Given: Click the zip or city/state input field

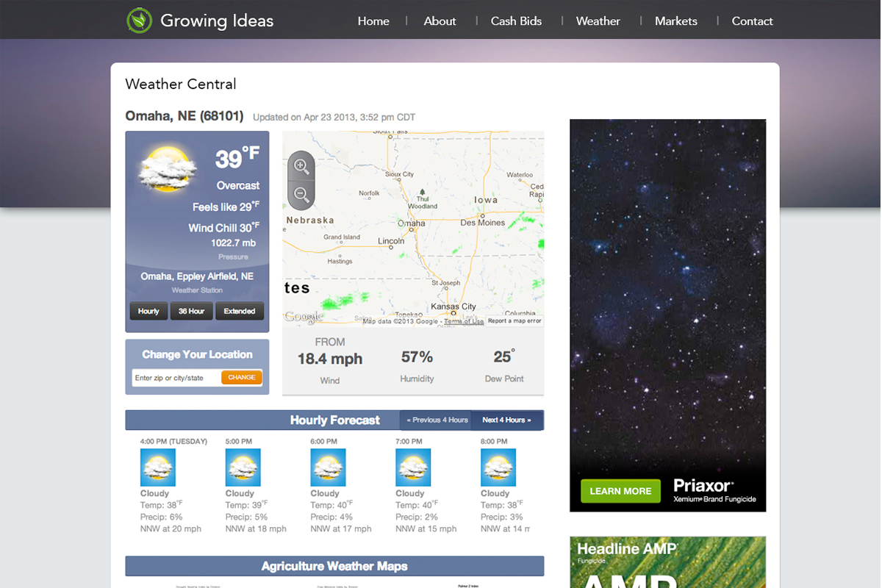Looking at the screenshot, I should [x=176, y=378].
